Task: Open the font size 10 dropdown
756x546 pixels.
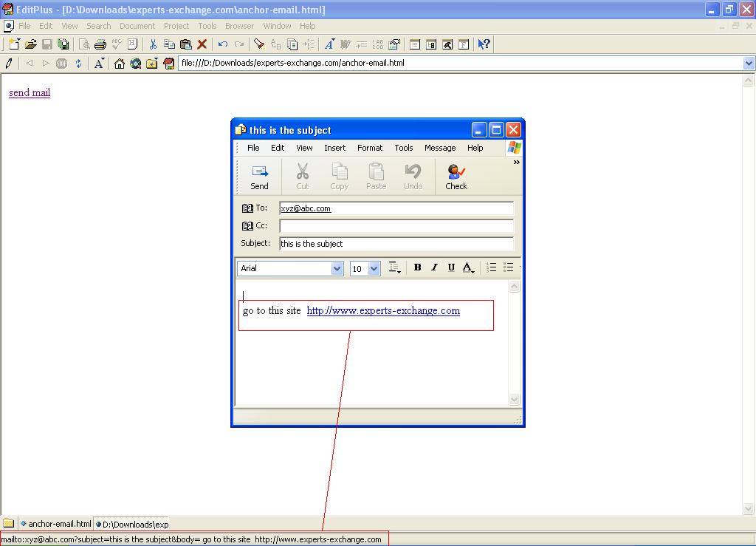Action: click(375, 268)
